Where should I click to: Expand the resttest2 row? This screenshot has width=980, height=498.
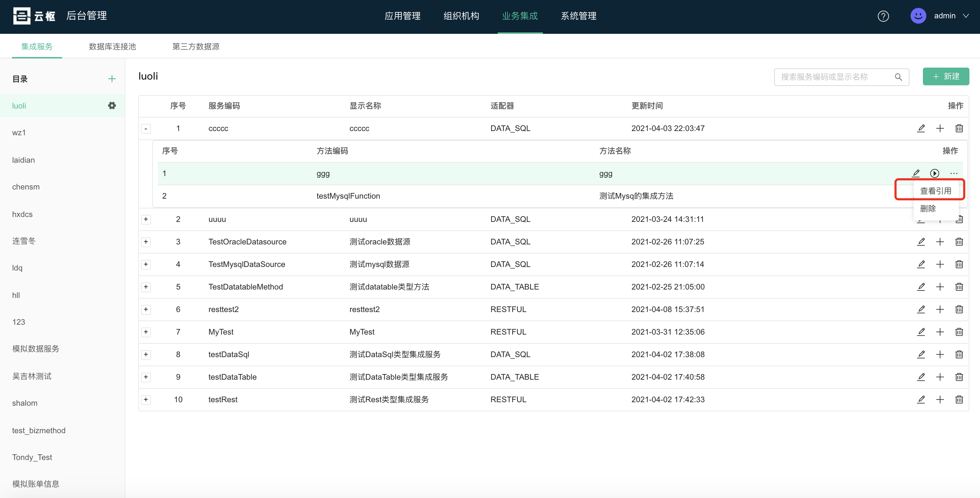point(146,310)
